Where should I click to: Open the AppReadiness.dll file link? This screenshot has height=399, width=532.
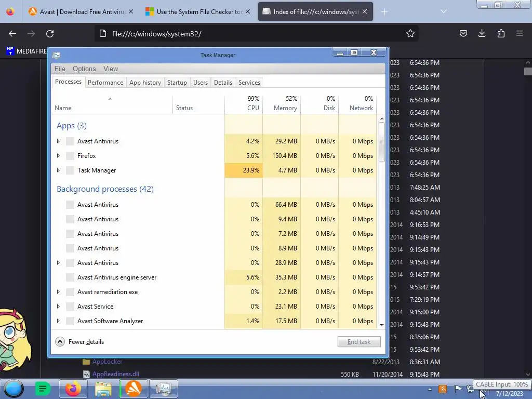(116, 374)
